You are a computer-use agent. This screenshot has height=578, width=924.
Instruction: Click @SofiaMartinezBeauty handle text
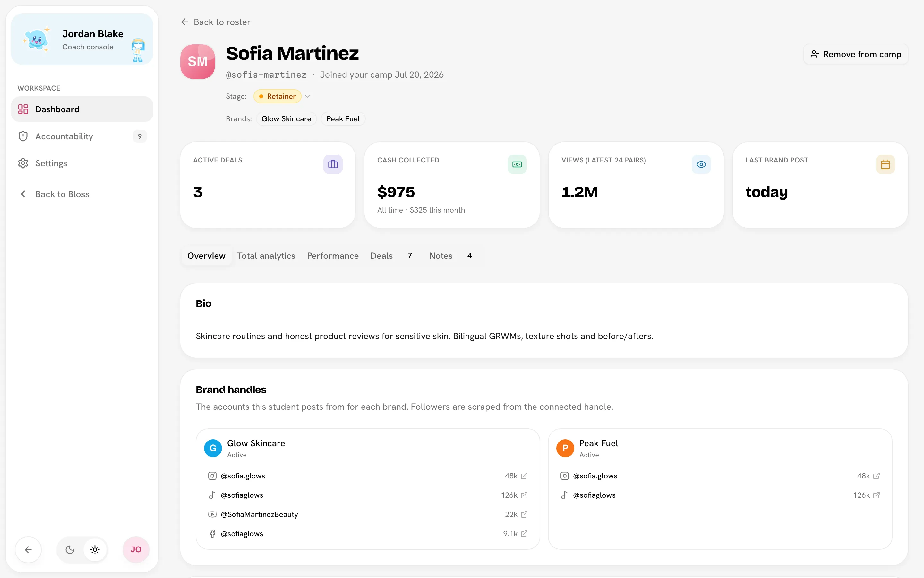click(x=259, y=514)
